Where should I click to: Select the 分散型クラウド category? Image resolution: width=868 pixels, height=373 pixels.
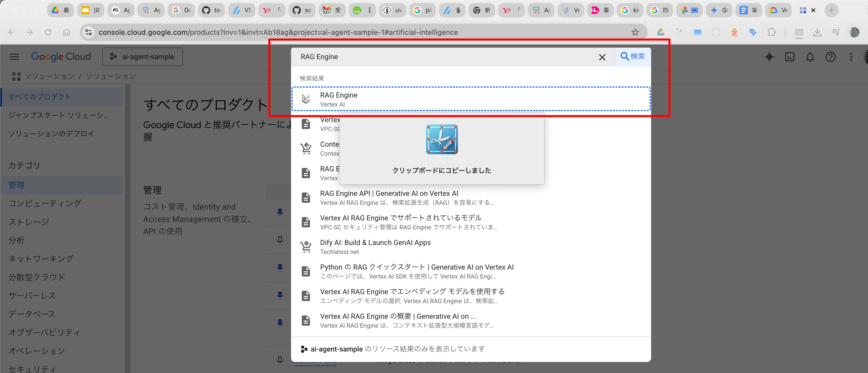coord(62,277)
